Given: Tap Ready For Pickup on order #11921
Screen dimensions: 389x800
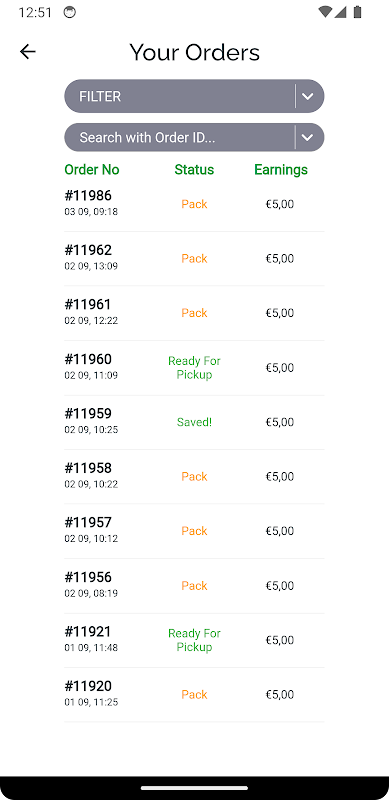Looking at the screenshot, I should (194, 640).
